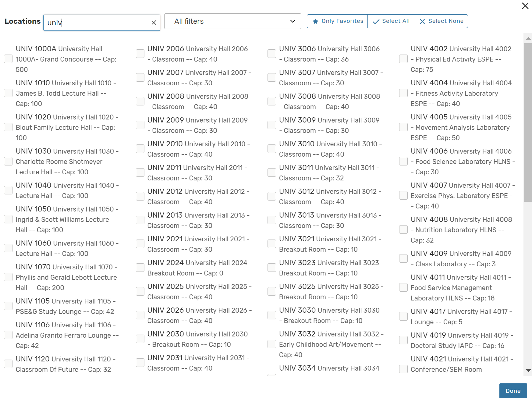The image size is (532, 405).
Task: Click the chevron arrow on All filters
Action: (x=293, y=21)
